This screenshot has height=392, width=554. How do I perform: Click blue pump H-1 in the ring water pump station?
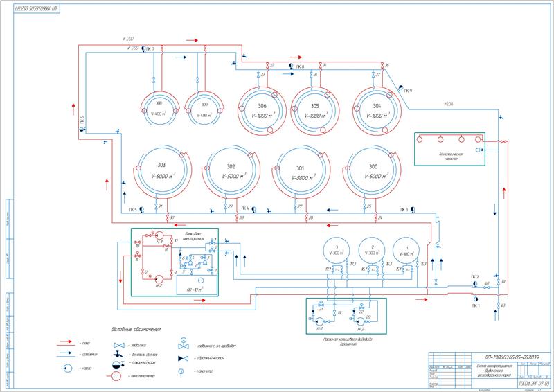click(x=319, y=321)
